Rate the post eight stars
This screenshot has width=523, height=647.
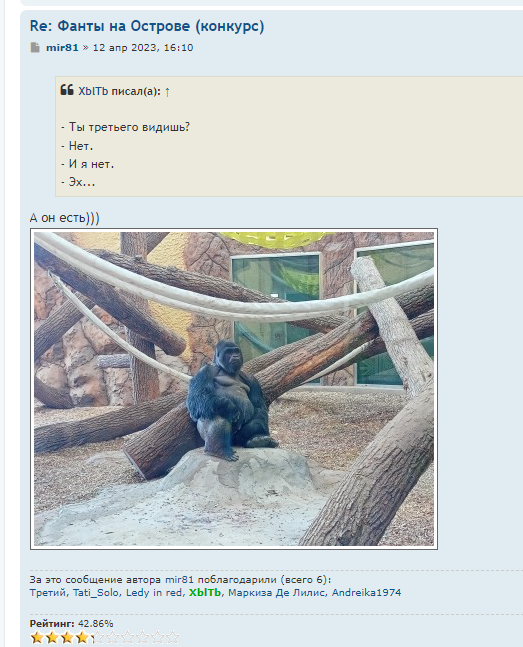pos(142,637)
